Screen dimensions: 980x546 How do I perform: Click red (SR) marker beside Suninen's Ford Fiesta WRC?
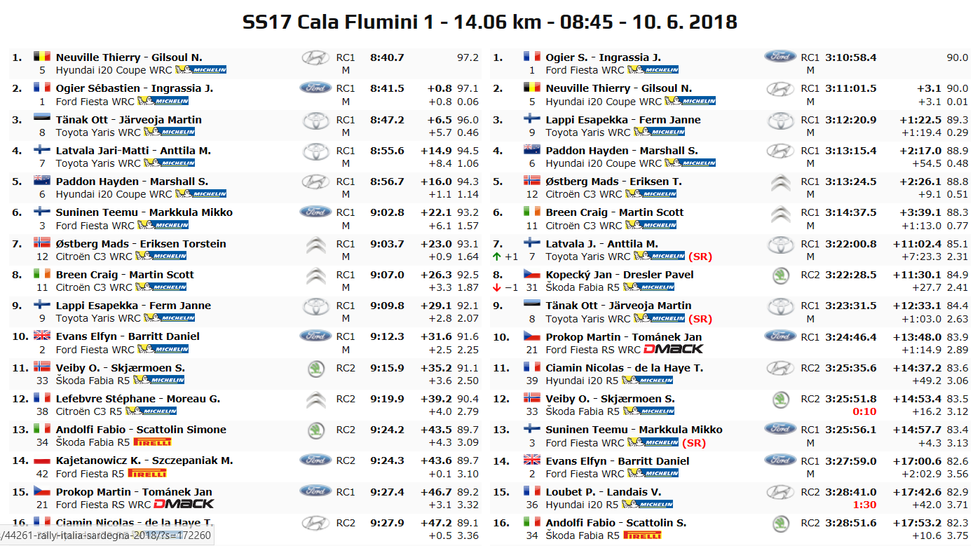(x=694, y=442)
